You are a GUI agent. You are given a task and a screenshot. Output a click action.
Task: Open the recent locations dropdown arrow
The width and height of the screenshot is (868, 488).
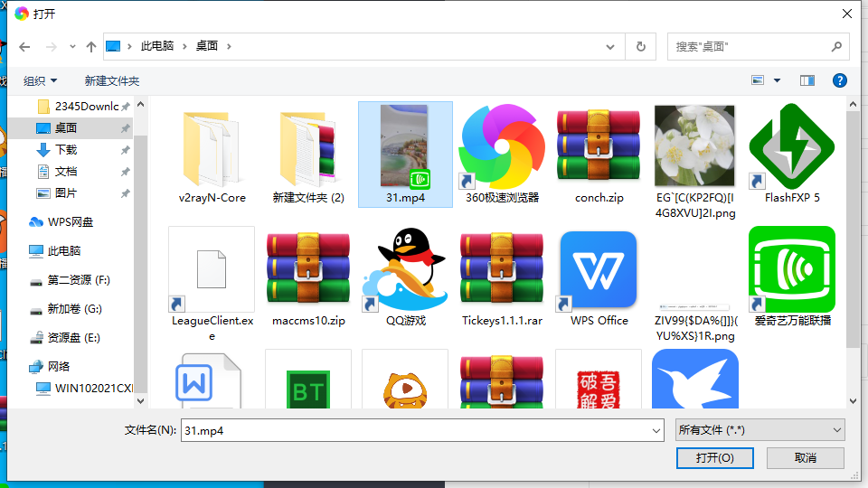pos(72,47)
